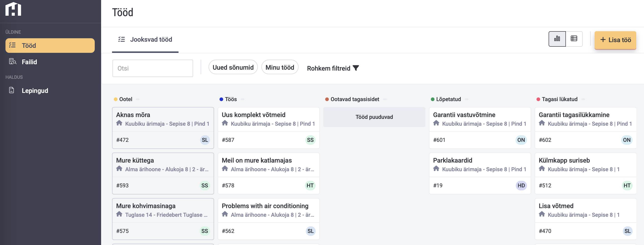The height and width of the screenshot is (245, 644).
Task: Click the company logo in sidebar
Action: coord(13,9)
